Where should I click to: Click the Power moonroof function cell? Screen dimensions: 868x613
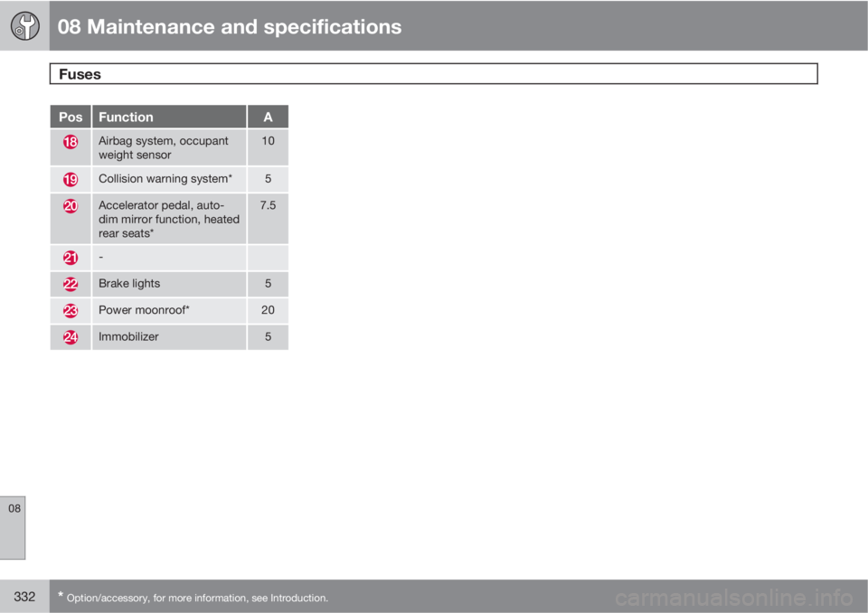point(169,311)
